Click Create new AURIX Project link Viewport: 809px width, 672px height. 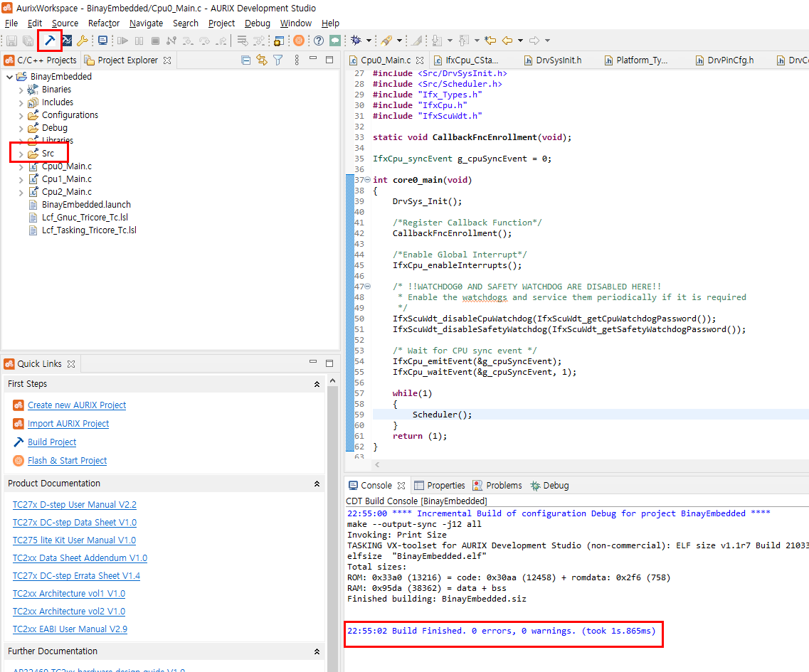[77, 405]
